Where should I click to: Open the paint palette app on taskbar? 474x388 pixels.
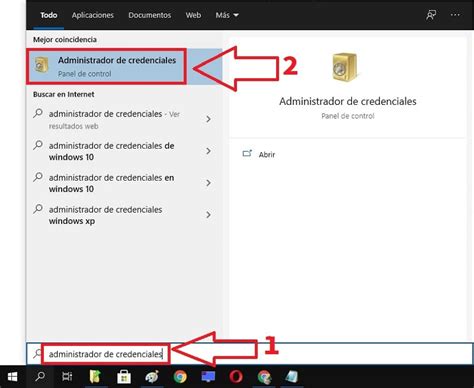point(152,377)
